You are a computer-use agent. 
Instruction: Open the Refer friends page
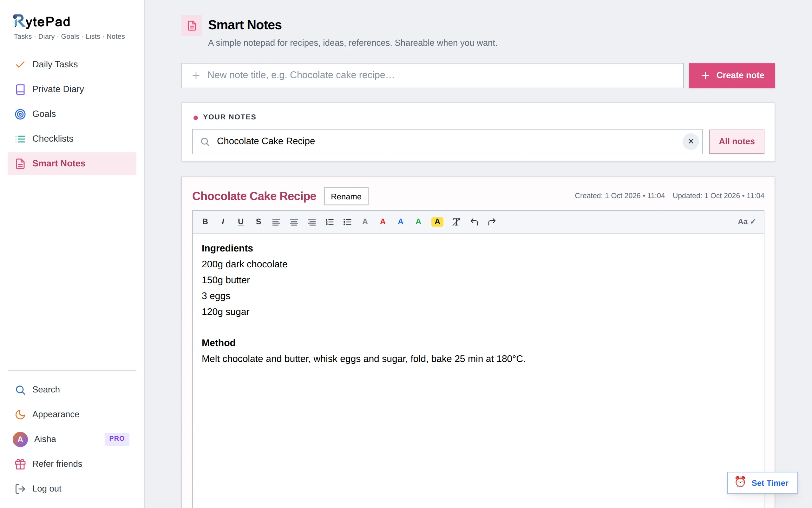click(72, 464)
